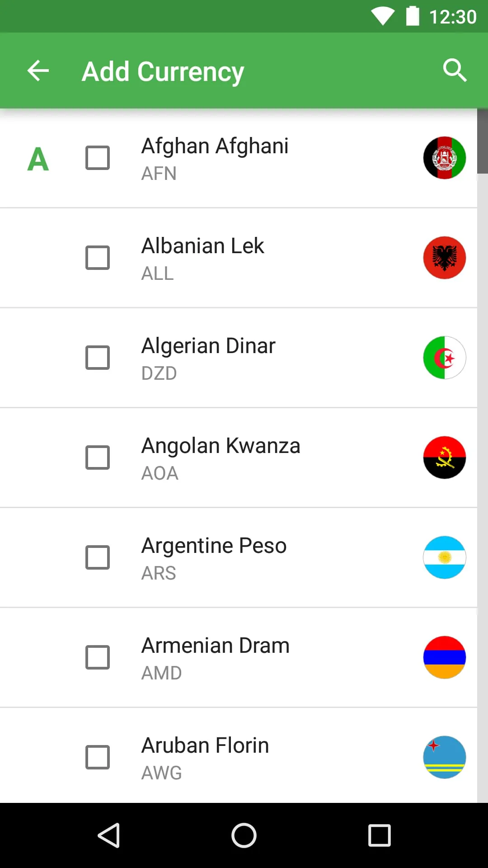The width and height of the screenshot is (488, 868).
Task: Tap the Algeria flag icon
Action: pos(444,358)
